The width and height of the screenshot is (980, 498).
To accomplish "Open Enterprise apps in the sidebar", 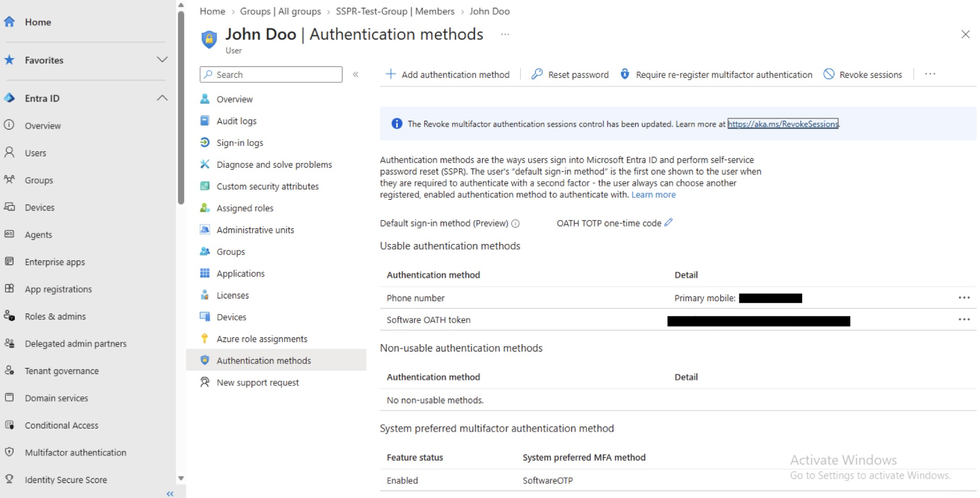I will 55,262.
